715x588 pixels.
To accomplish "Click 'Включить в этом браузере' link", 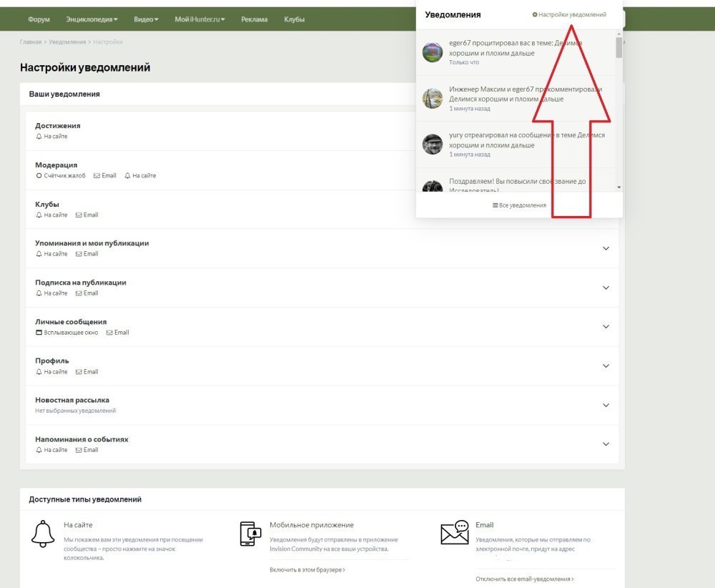I will tap(307, 570).
